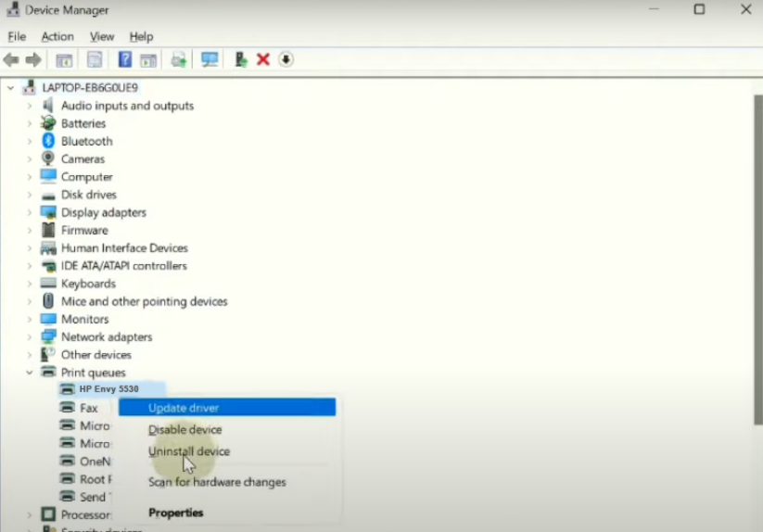Image resolution: width=763 pixels, height=532 pixels.
Task: Click the Display adapters icon
Action: point(48,212)
